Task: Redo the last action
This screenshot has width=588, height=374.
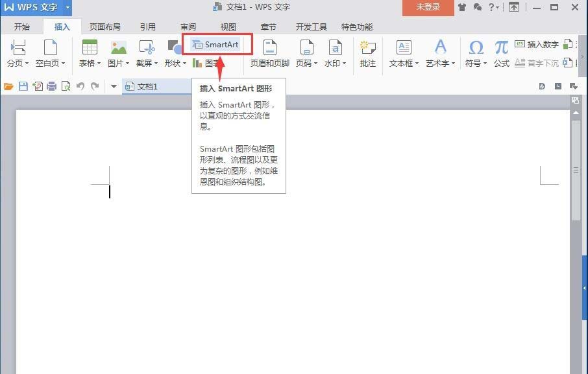Action: pyautogui.click(x=95, y=86)
